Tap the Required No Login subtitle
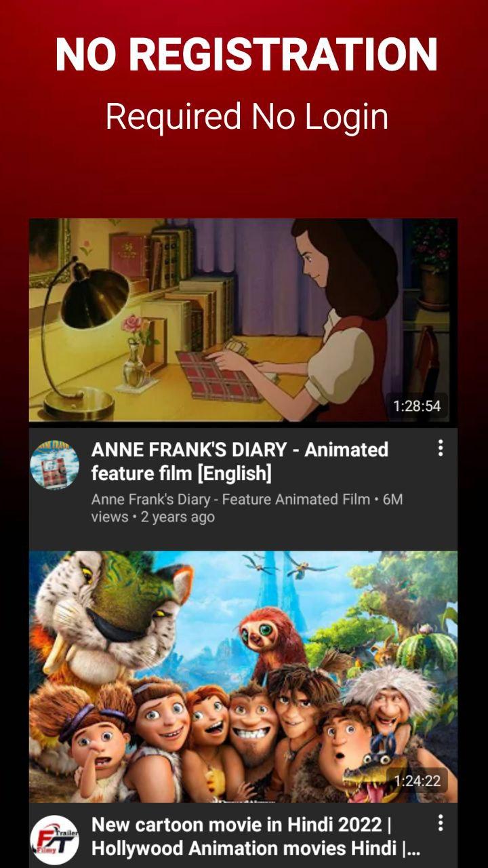This screenshot has width=488, height=868. pos(247,116)
